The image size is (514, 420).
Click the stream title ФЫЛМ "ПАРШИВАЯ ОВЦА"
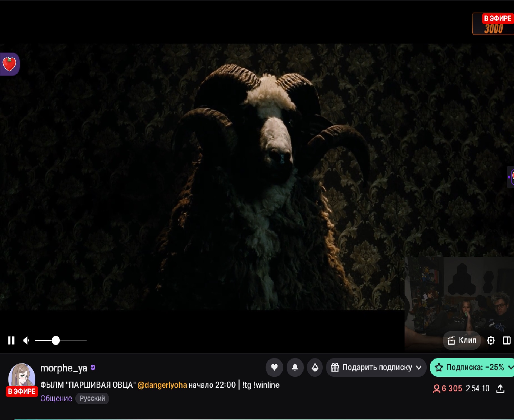pos(88,385)
